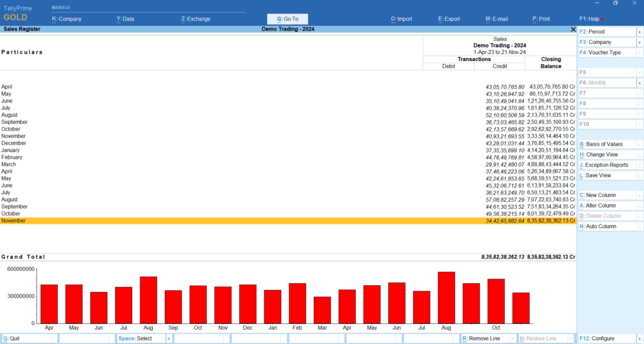The width and height of the screenshot is (644, 344).
Task: Click the Mar bar in the chart
Action: (x=323, y=310)
